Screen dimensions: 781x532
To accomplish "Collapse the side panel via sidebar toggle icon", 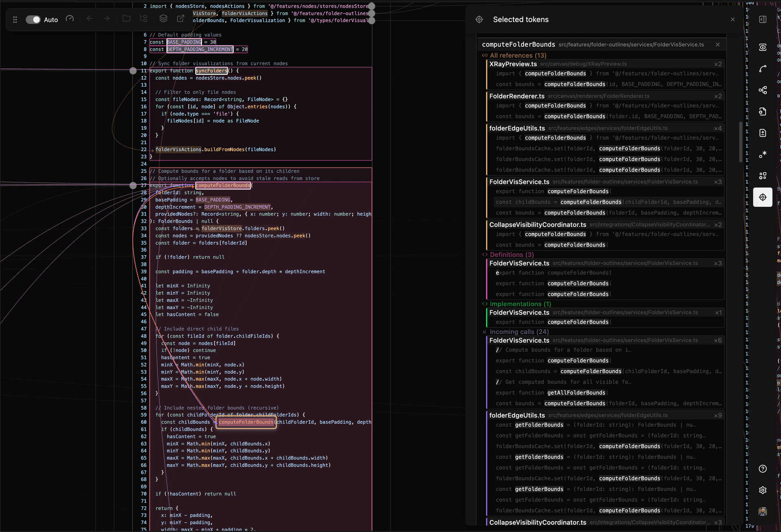I will pyautogui.click(x=763, y=20).
